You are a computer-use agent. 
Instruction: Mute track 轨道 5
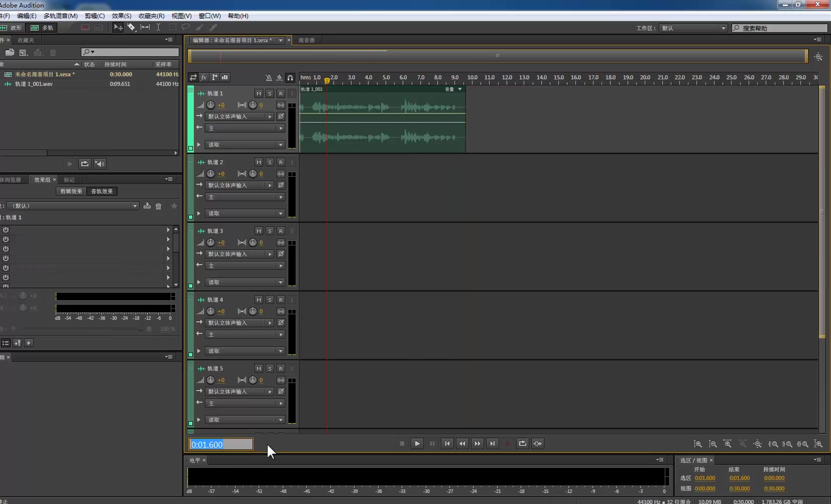(259, 368)
